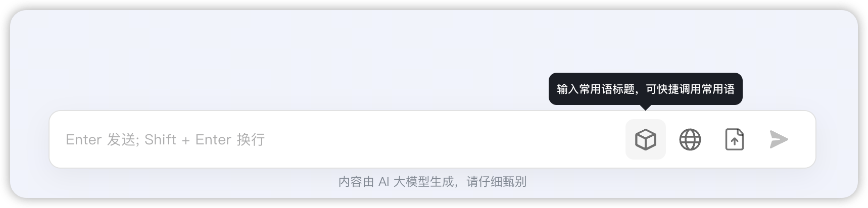The width and height of the screenshot is (868, 208).
Task: Click '请仔细甄别' notice below the input box
Action: click(497, 182)
